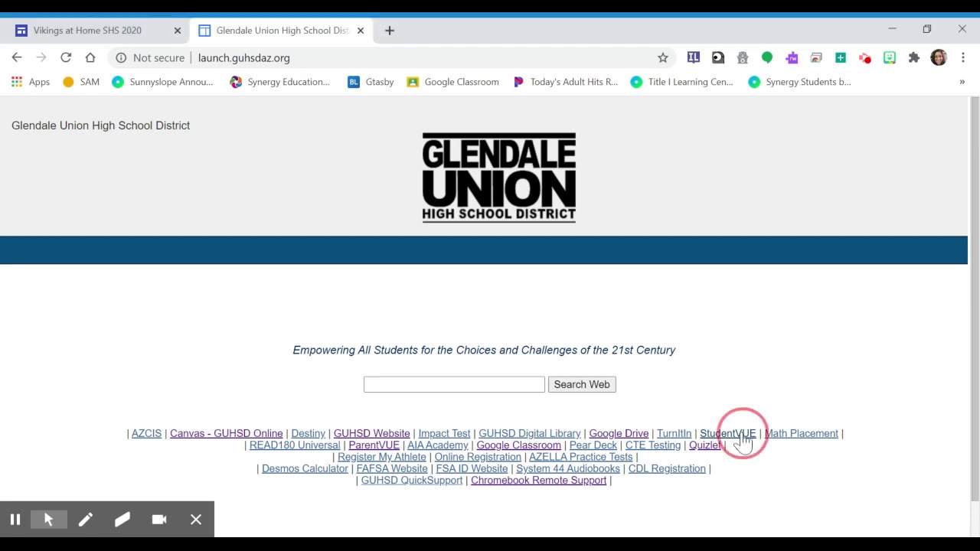Image resolution: width=980 pixels, height=551 pixels.
Task: Open the Chrome profile avatar
Action: tap(939, 57)
